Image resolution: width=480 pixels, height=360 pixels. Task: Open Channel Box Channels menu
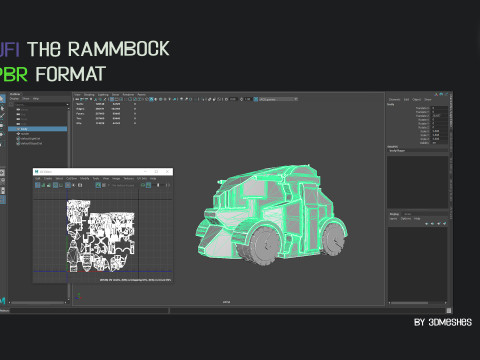click(394, 100)
